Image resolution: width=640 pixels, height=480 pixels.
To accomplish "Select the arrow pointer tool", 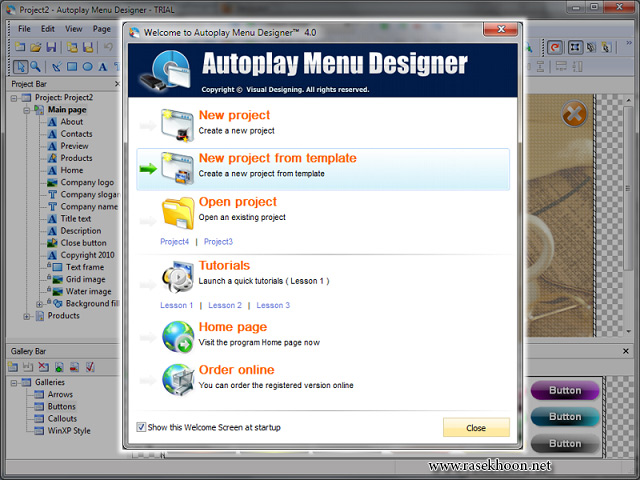I will (x=20, y=66).
